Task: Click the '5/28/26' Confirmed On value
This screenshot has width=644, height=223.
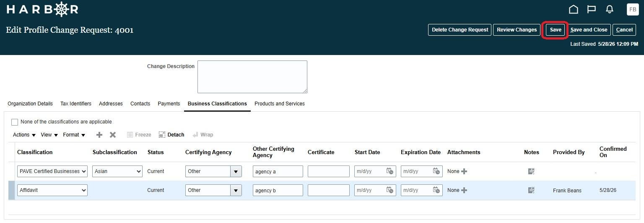Action: point(608,190)
